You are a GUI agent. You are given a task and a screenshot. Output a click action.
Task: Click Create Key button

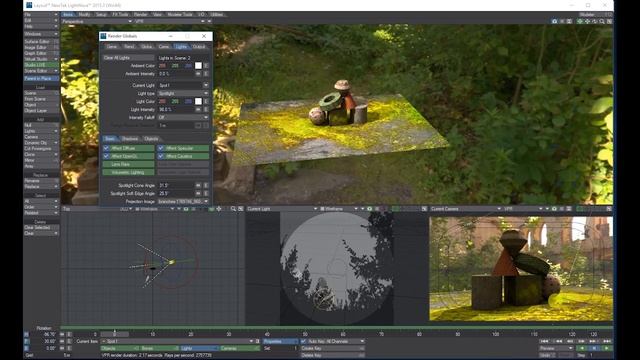(332, 348)
